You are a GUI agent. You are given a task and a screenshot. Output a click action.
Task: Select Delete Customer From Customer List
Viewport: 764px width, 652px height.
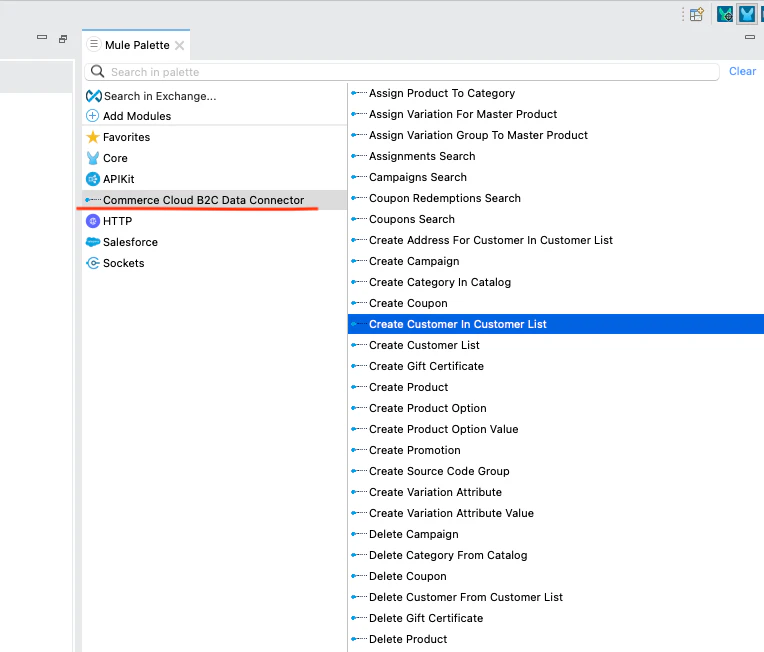[x=465, y=597]
